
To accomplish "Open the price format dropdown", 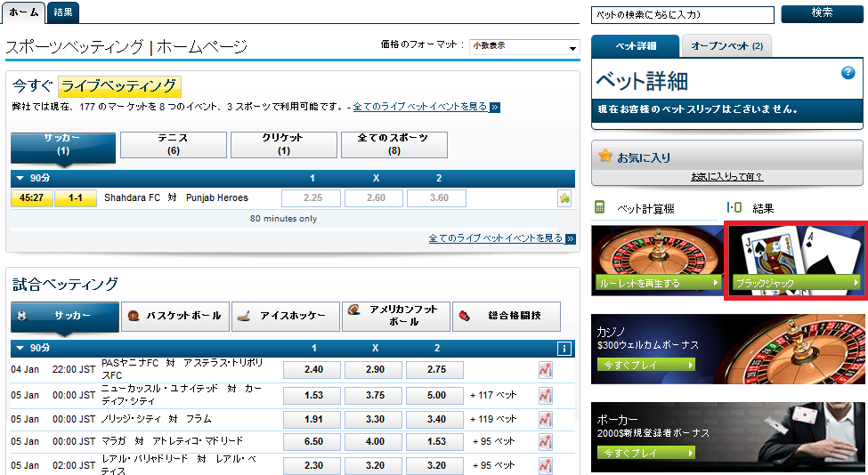I will click(524, 47).
